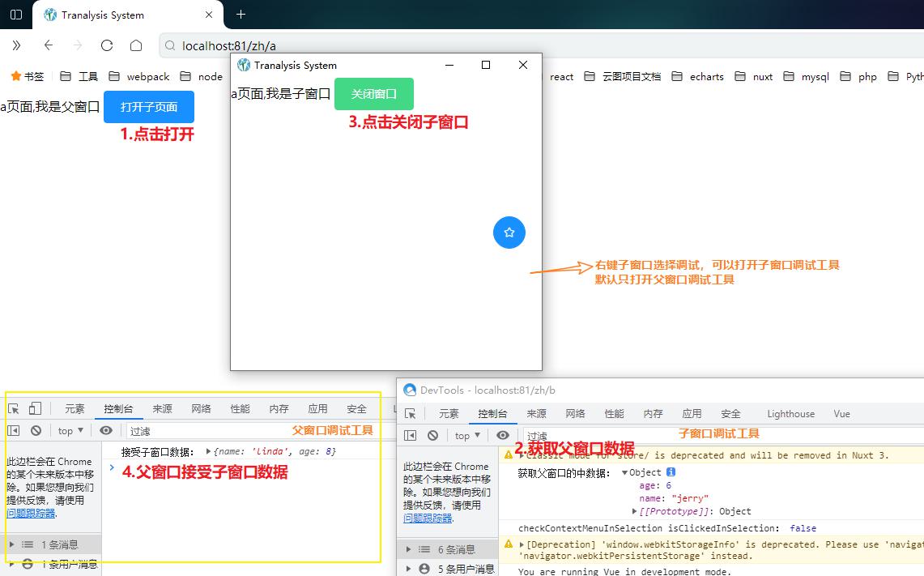The image size is (924, 576).
Task: Open the mysql bookmark folder
Action: click(x=806, y=77)
